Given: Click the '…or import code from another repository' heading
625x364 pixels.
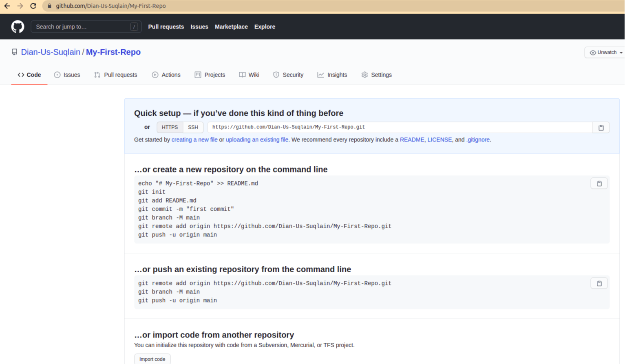Looking at the screenshot, I should click(214, 335).
